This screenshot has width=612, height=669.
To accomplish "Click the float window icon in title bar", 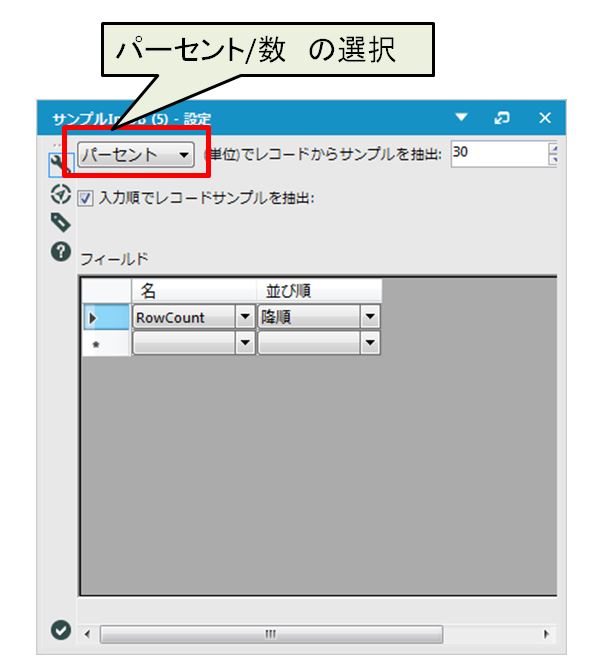I will click(504, 118).
